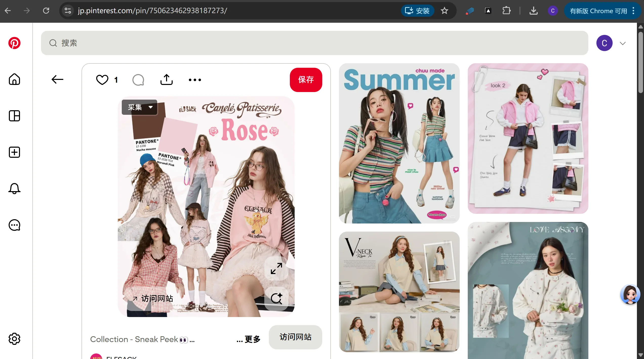Open the explore grid icon in sidebar
The height and width of the screenshot is (359, 644).
[x=14, y=116]
